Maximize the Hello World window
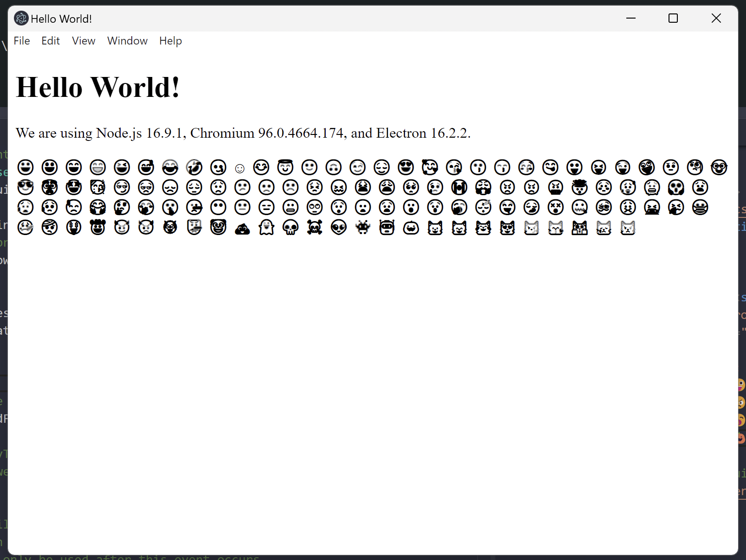 click(x=673, y=18)
